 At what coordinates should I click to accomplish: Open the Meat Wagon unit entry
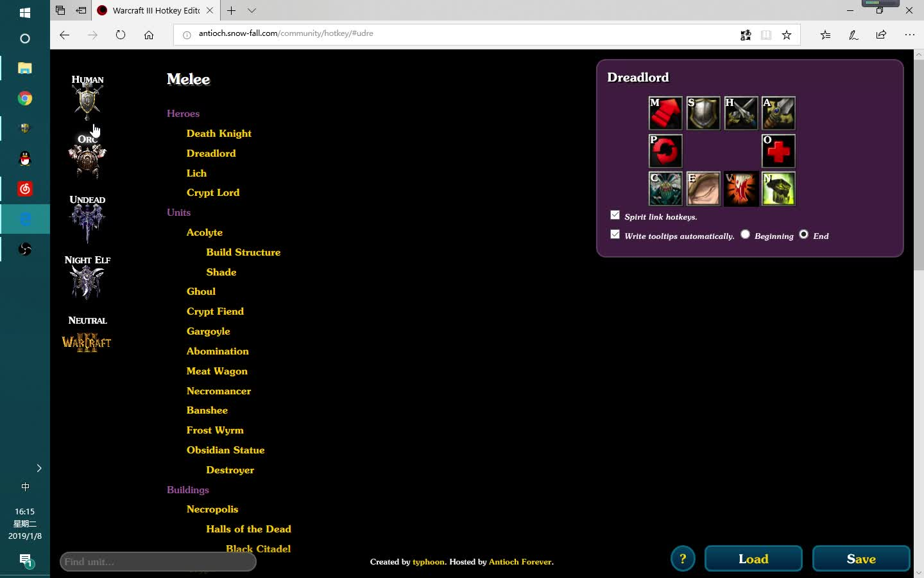tap(217, 371)
